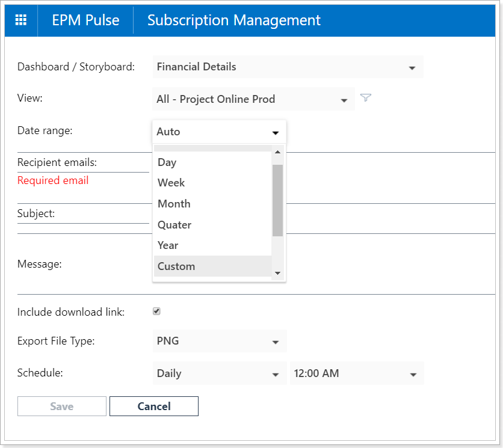
Task: Toggle the Include download link checkbox
Action: point(156,311)
